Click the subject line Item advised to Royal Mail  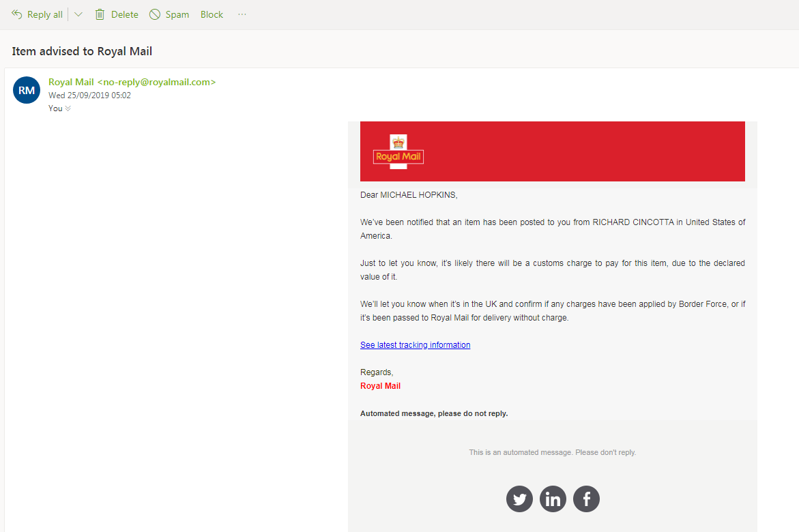click(x=82, y=51)
